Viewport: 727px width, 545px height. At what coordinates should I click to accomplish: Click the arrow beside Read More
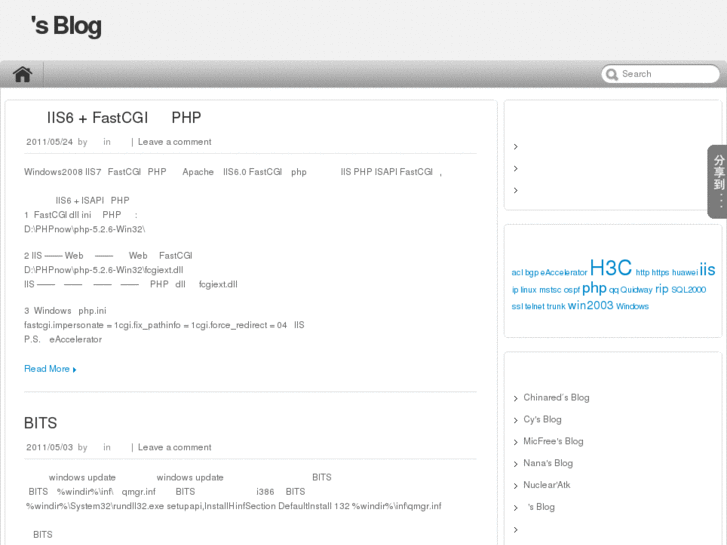click(75, 370)
